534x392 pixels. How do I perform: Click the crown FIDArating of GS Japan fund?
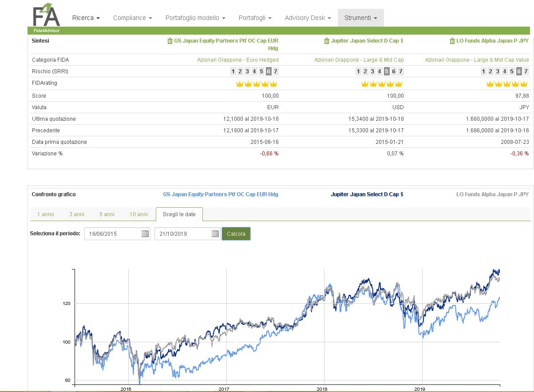click(x=257, y=84)
